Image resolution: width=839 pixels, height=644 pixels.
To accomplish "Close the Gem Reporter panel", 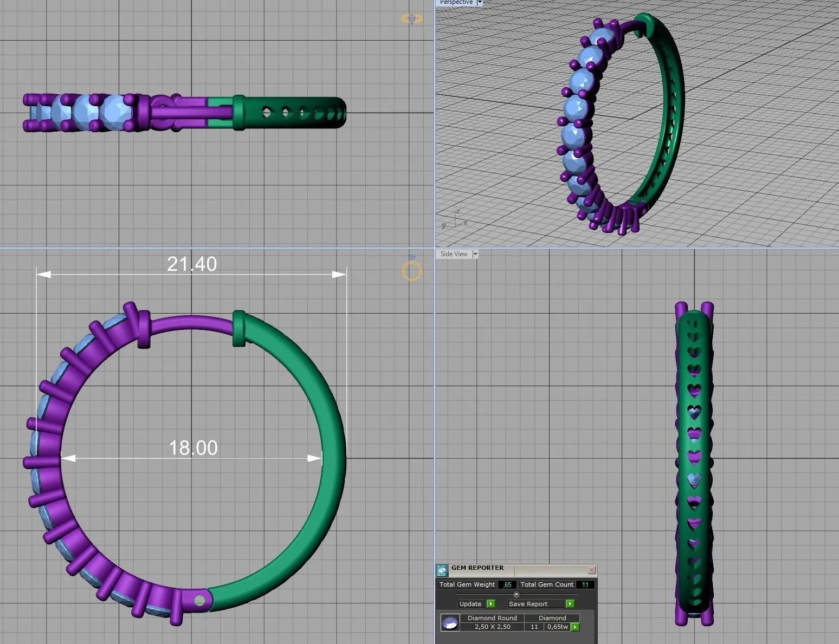I will [x=591, y=570].
